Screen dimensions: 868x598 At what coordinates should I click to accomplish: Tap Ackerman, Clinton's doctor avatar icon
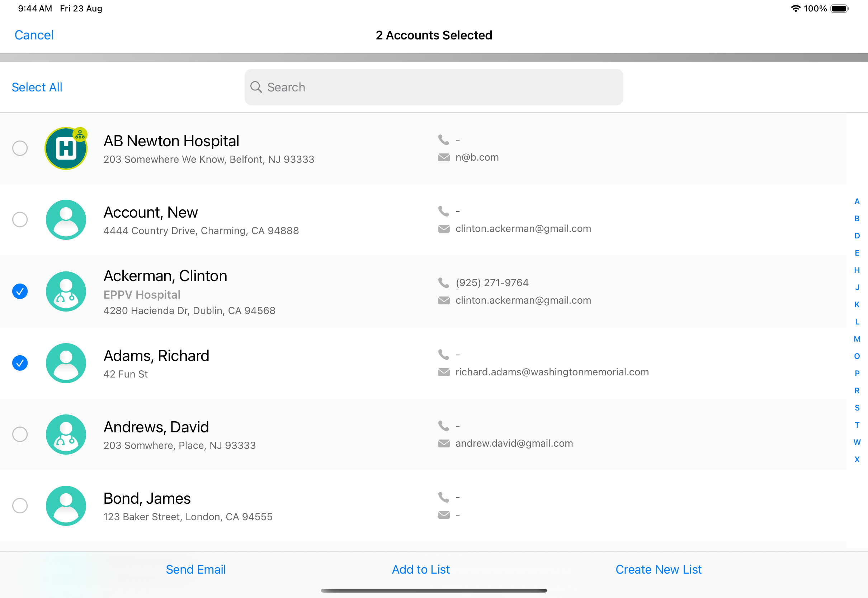66,291
